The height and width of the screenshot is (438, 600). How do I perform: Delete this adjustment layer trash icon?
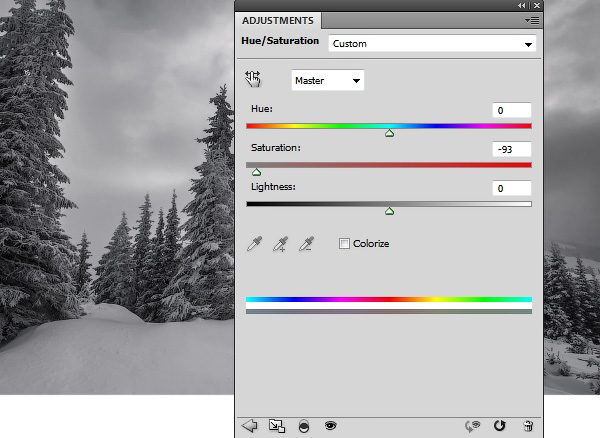tap(528, 426)
